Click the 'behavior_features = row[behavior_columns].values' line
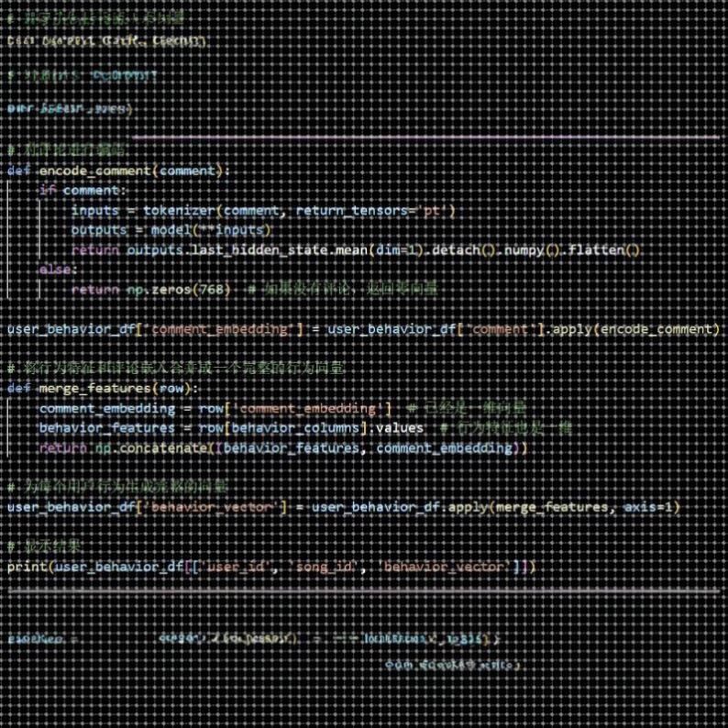The height and width of the screenshot is (728, 728). (231, 427)
